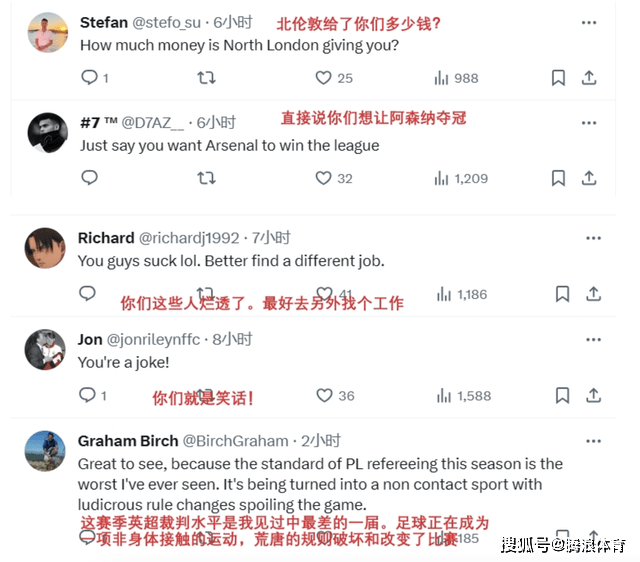
Task: Bookmark Richard's tweet
Action: (x=562, y=294)
